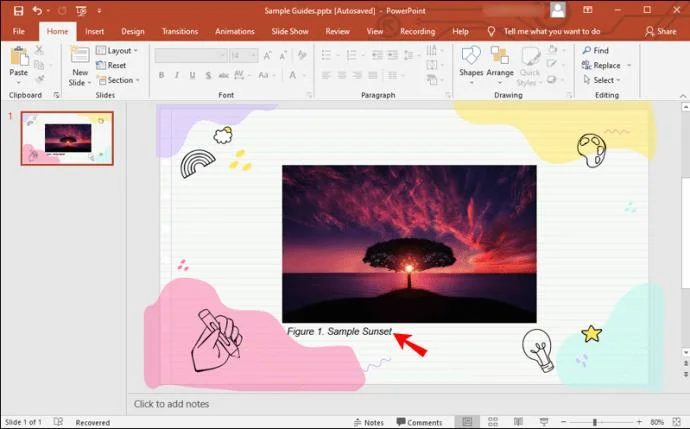Open the Shapes gallery
Image resolution: width=690 pixels, height=429 pixels.
click(x=471, y=65)
